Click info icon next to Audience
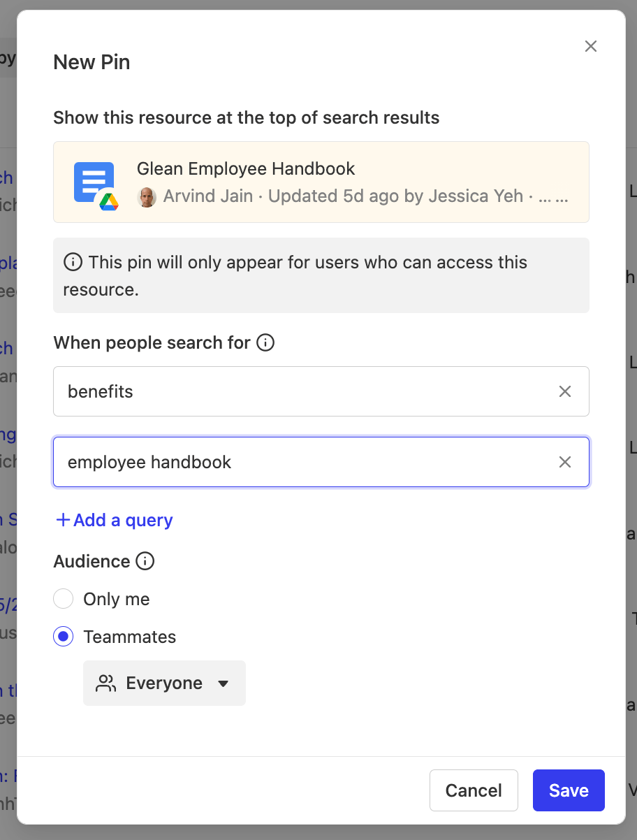The image size is (637, 840). pyautogui.click(x=145, y=561)
